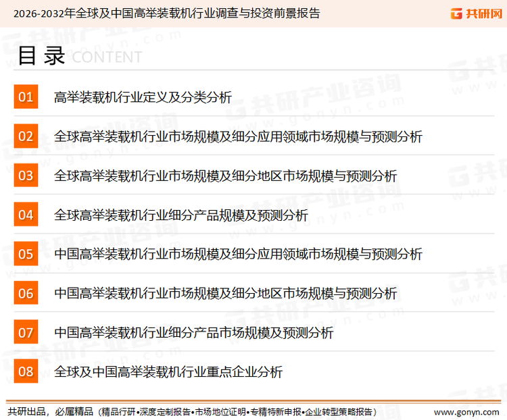
Task: Select the orange 02 chapter badge
Action: click(26, 136)
